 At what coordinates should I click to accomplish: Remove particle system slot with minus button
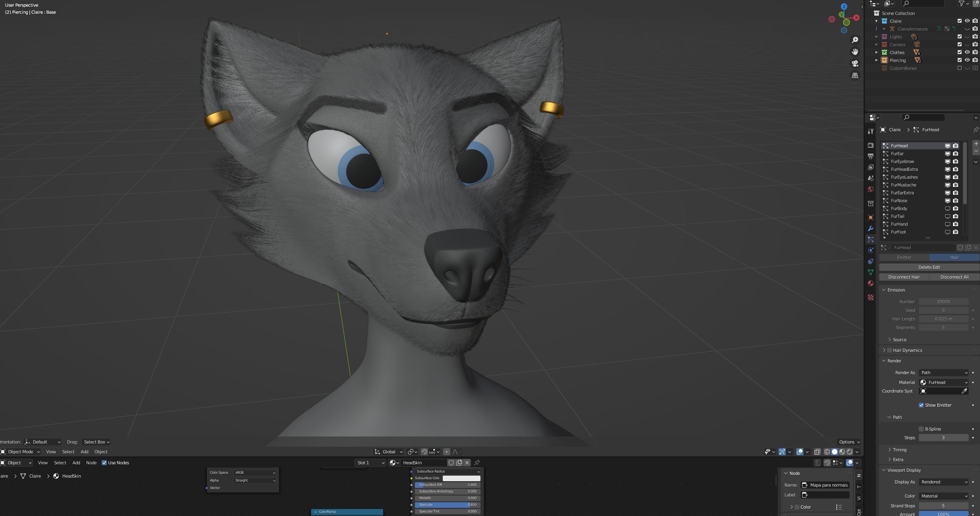click(x=976, y=152)
